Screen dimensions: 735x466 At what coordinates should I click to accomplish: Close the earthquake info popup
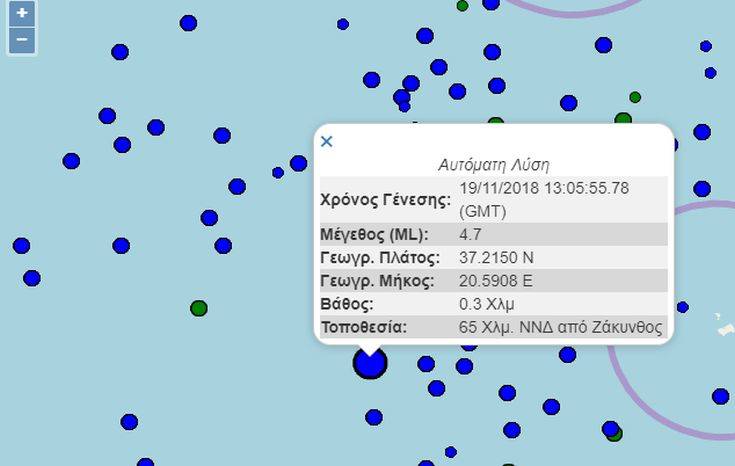click(x=326, y=141)
